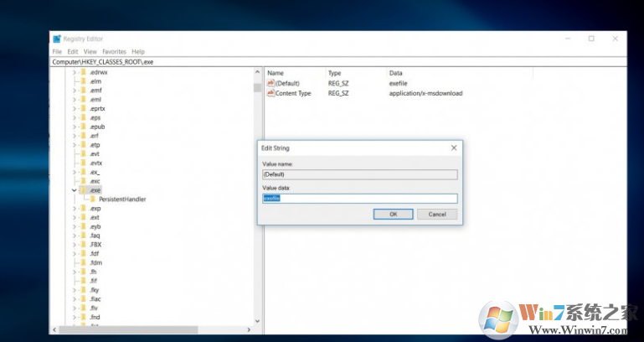Expand the .exp tree node
The image size is (644, 342).
coord(74,209)
